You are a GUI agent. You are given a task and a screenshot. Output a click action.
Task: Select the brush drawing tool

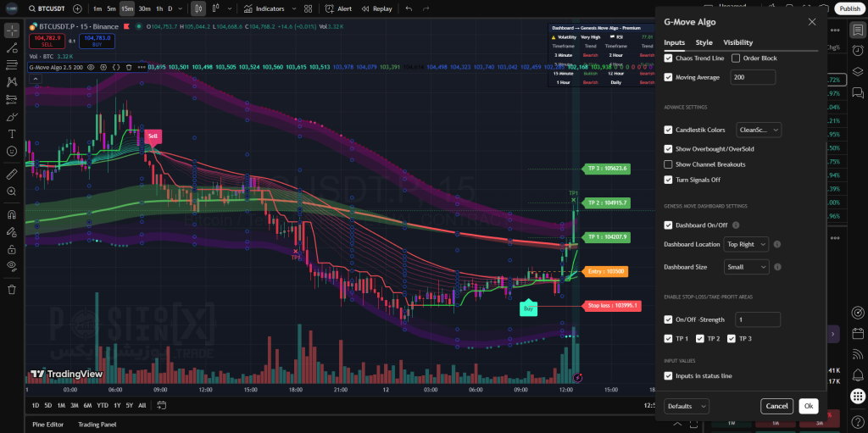click(x=12, y=117)
